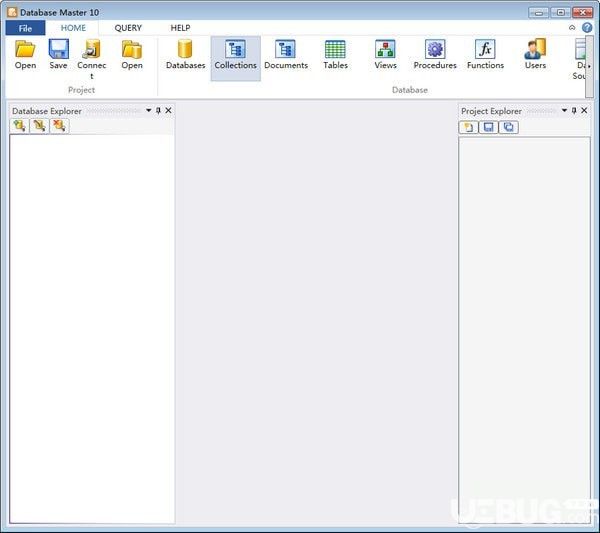
Task: Open the Views ribbon item
Action: click(x=385, y=55)
